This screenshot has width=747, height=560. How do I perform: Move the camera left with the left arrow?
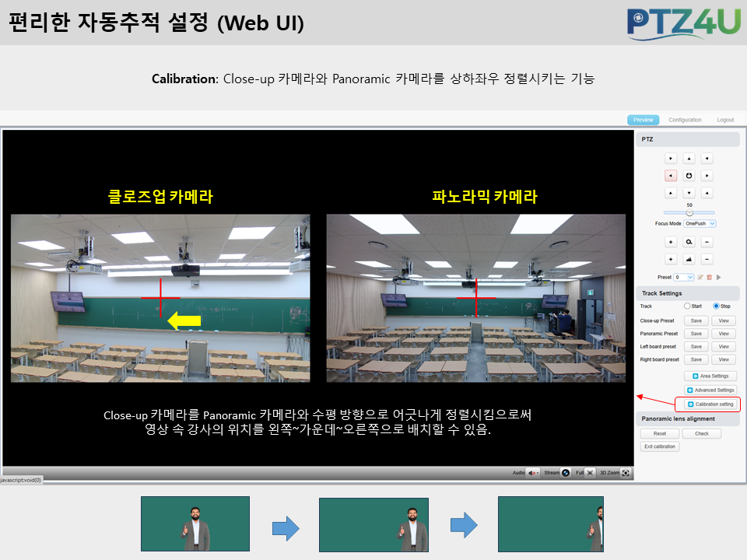(671, 176)
